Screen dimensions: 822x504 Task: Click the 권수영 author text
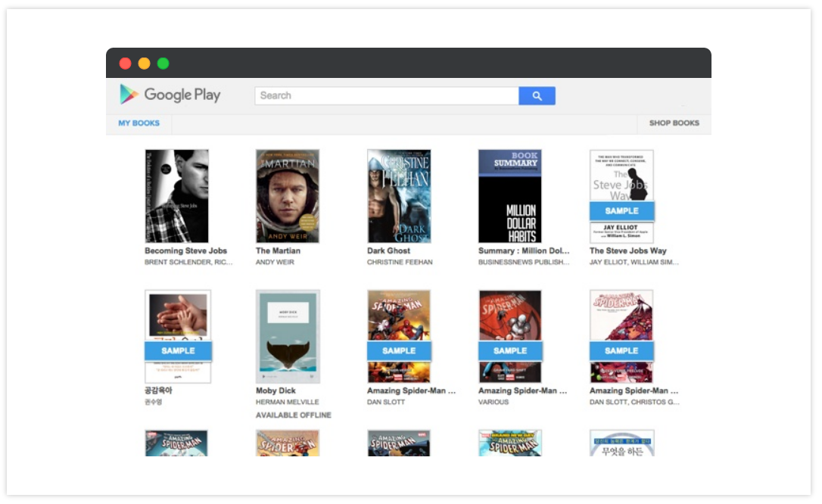click(154, 402)
